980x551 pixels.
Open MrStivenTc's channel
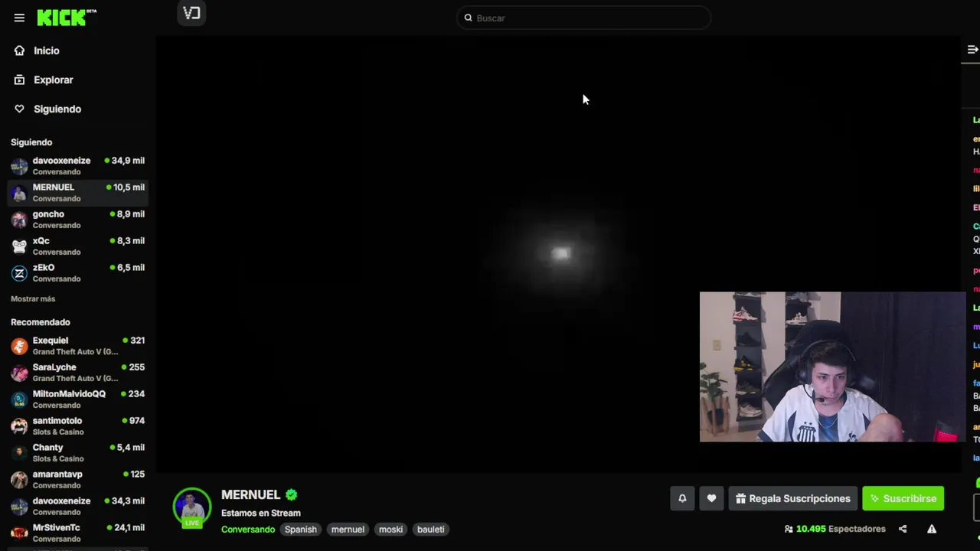point(78,533)
